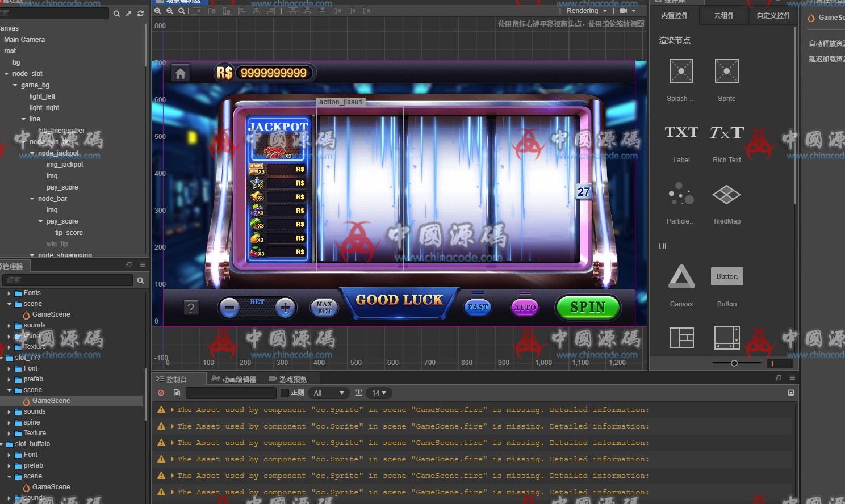Click the refresh icon in hierarchy panel
Image resolution: width=845 pixels, height=504 pixels.
pos(140,14)
